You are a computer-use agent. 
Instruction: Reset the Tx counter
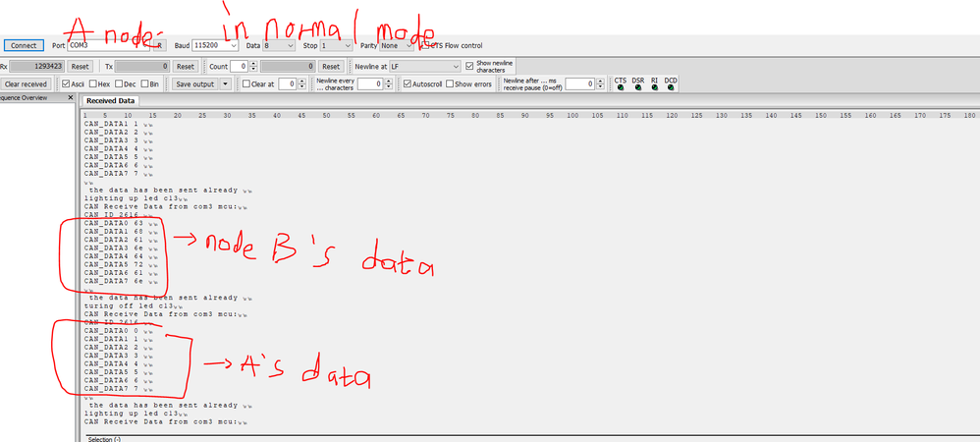coord(185,66)
